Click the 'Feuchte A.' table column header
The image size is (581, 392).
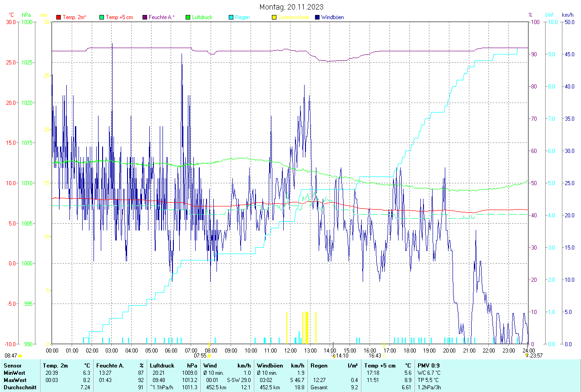pos(110,365)
